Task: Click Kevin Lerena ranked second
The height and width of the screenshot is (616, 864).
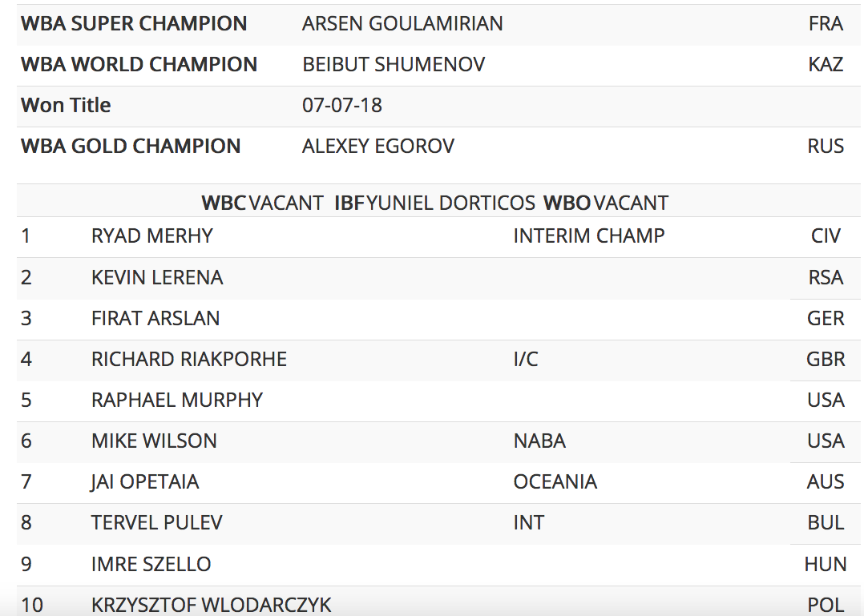Action: 157,278
